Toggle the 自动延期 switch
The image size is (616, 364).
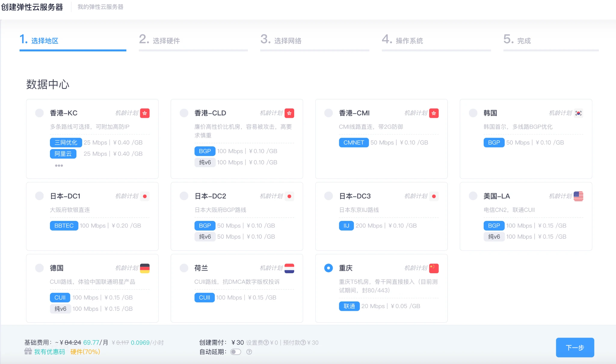[x=236, y=352]
